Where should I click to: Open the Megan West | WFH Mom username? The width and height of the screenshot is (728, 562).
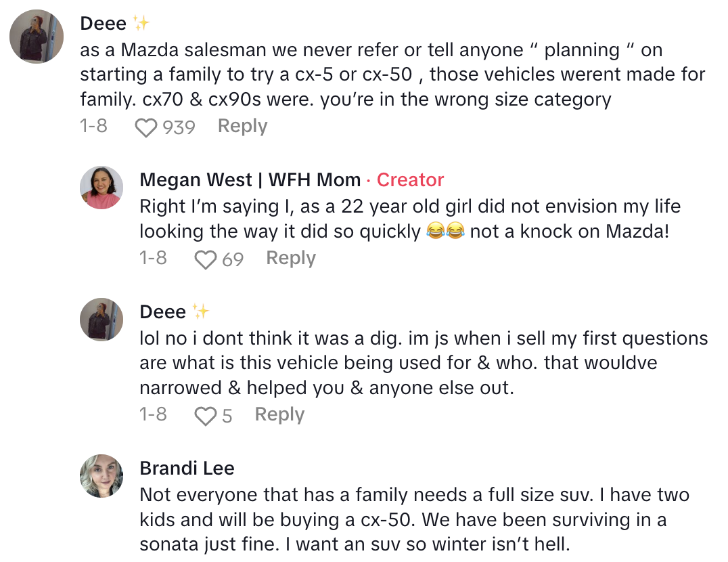250,180
